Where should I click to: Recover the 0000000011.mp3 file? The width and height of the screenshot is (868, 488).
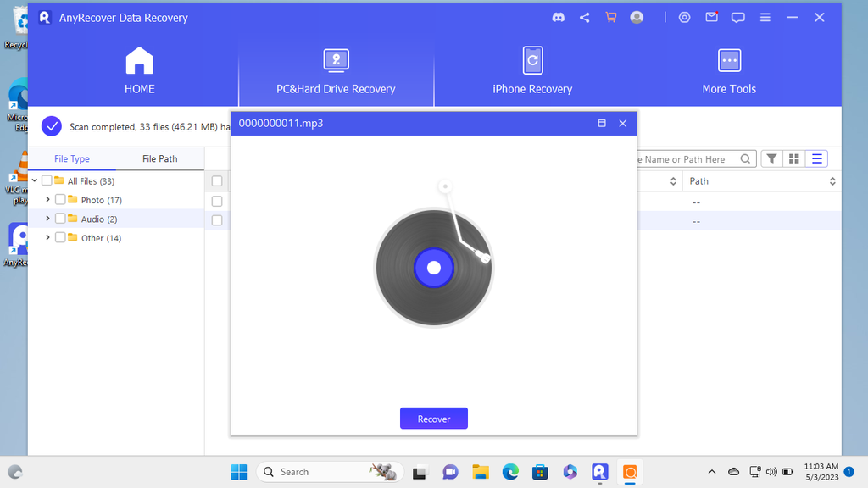point(433,418)
